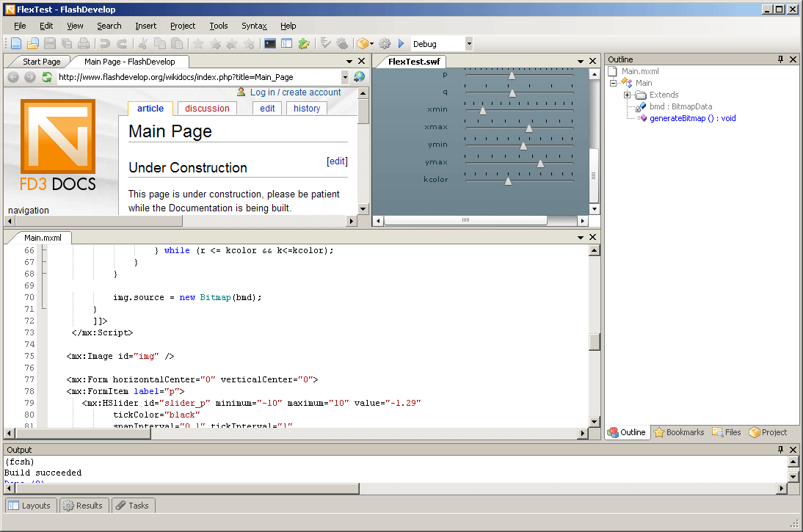
Task: Expand the Extends node in Outline
Action: pos(627,95)
